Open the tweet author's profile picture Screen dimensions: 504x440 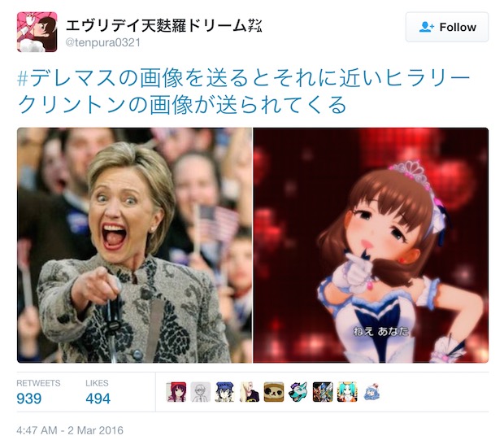click(37, 32)
